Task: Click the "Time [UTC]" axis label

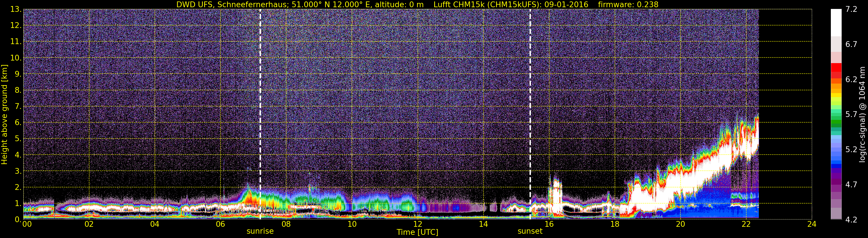Action: click(x=417, y=232)
